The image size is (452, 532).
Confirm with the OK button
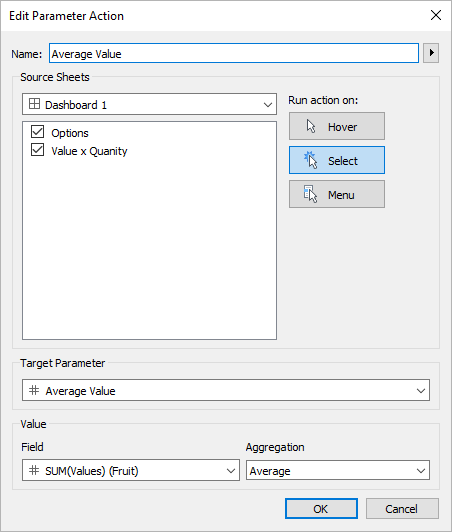321,509
